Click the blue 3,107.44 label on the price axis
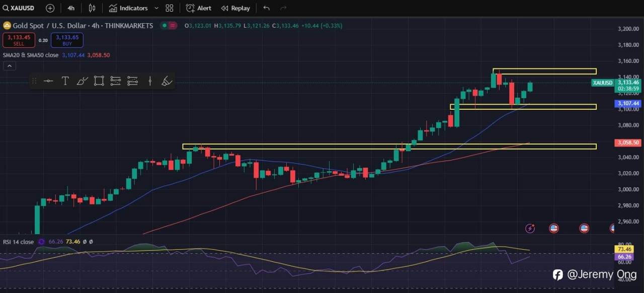The width and height of the screenshot is (644, 293). coord(628,103)
